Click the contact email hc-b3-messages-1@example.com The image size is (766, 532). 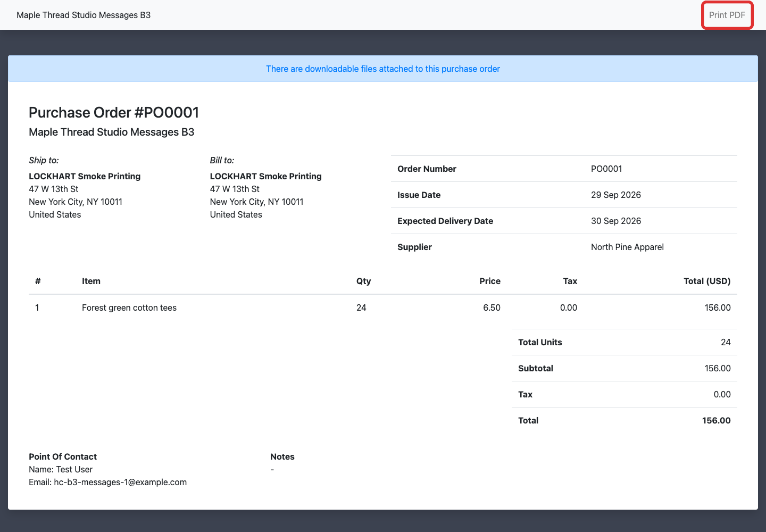[120, 482]
